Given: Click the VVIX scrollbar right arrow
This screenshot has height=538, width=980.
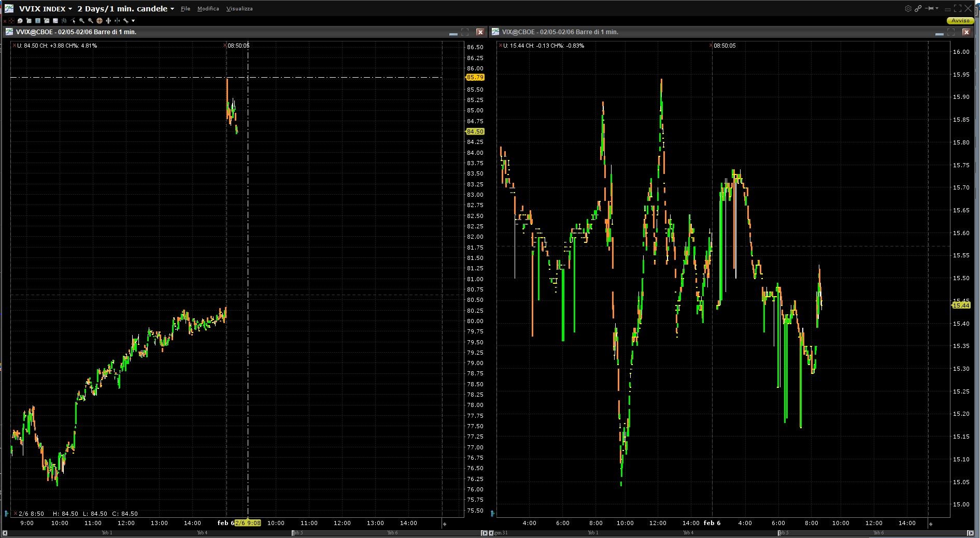Looking at the screenshot, I should (x=484, y=533).
